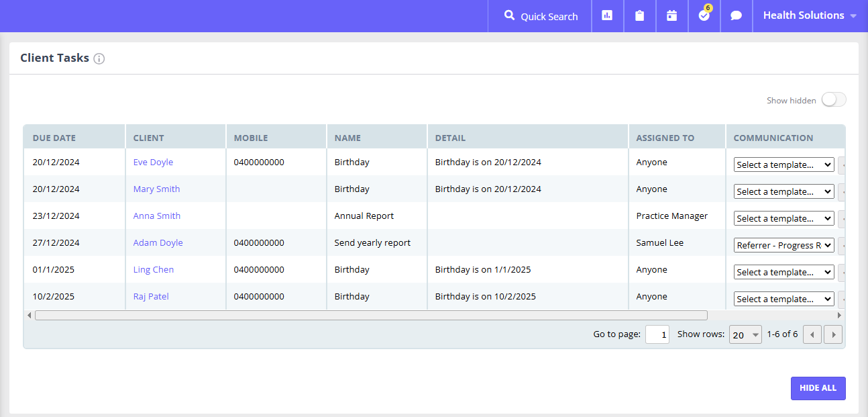Expand the Show rows dropdown

745,334
